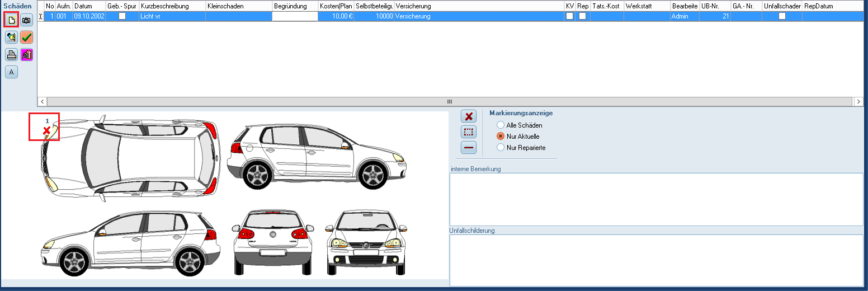Screen dimensions: 868x291
Task: Toggle the Unfallschaden checkbox in row 1
Action: (782, 16)
